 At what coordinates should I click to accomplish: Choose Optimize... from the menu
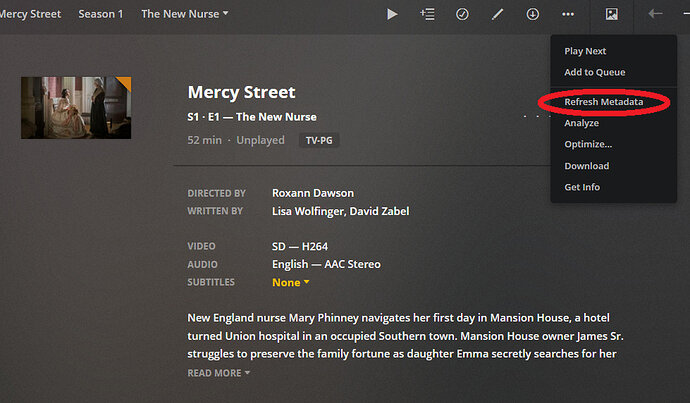click(x=588, y=144)
